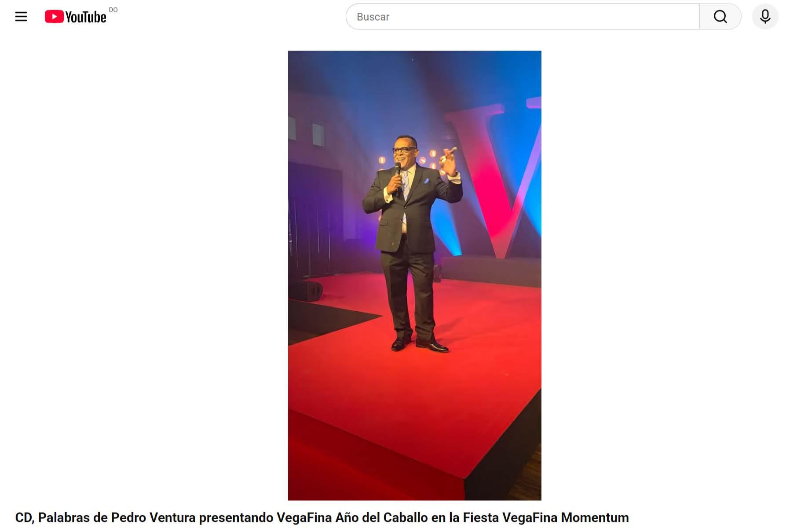Toggle the sidebar with three-line icon
This screenshot has height=532, width=797.
point(21,17)
